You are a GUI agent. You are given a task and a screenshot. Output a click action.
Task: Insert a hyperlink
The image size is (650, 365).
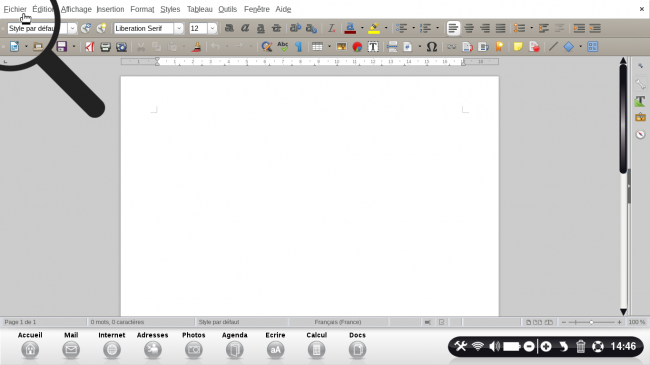coord(451,46)
